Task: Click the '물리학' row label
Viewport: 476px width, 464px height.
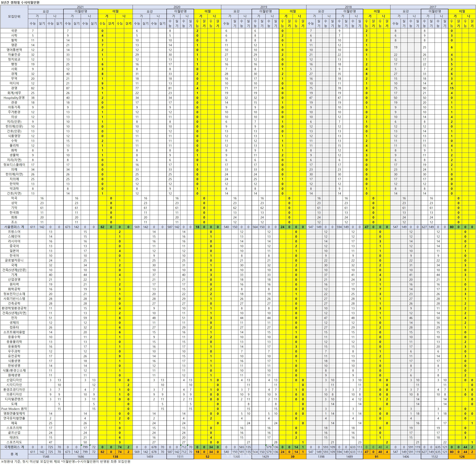Action: pyautogui.click(x=14, y=145)
